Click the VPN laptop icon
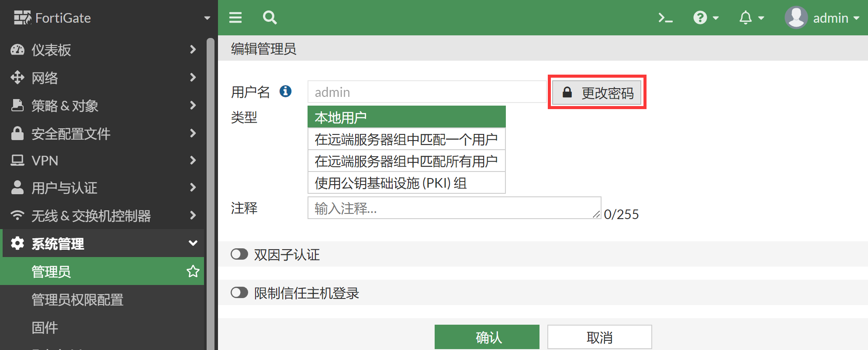 click(x=17, y=161)
